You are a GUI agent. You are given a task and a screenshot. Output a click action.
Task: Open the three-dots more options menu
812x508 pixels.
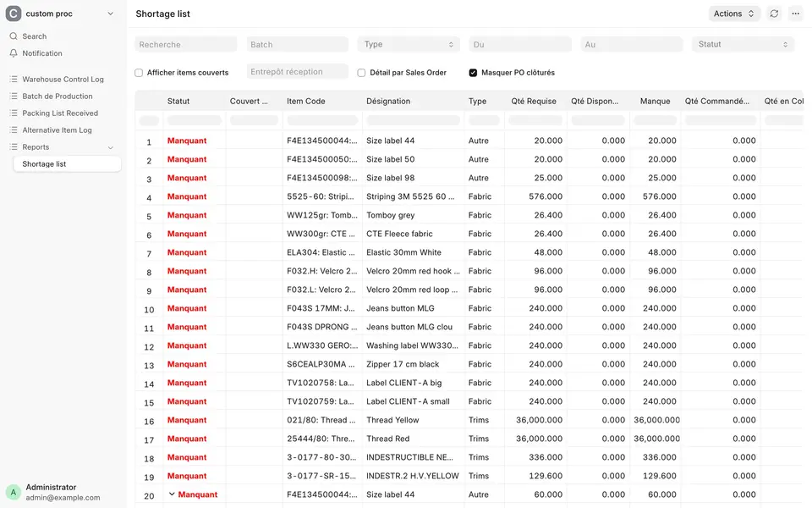[x=795, y=14]
